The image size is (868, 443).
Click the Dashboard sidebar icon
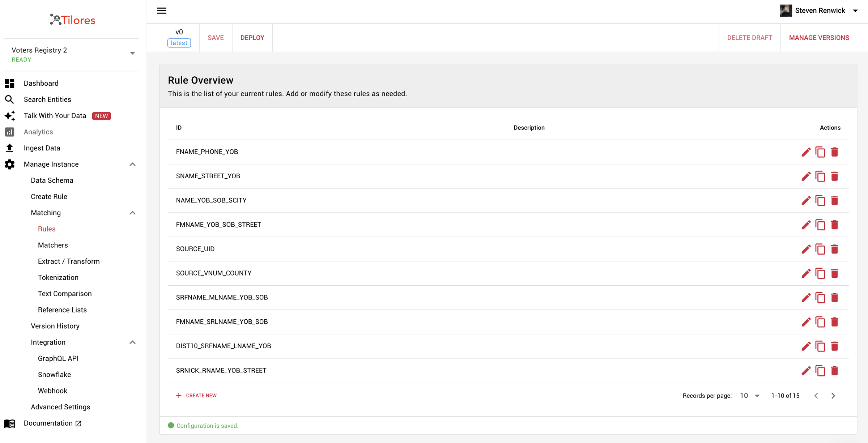pos(10,83)
